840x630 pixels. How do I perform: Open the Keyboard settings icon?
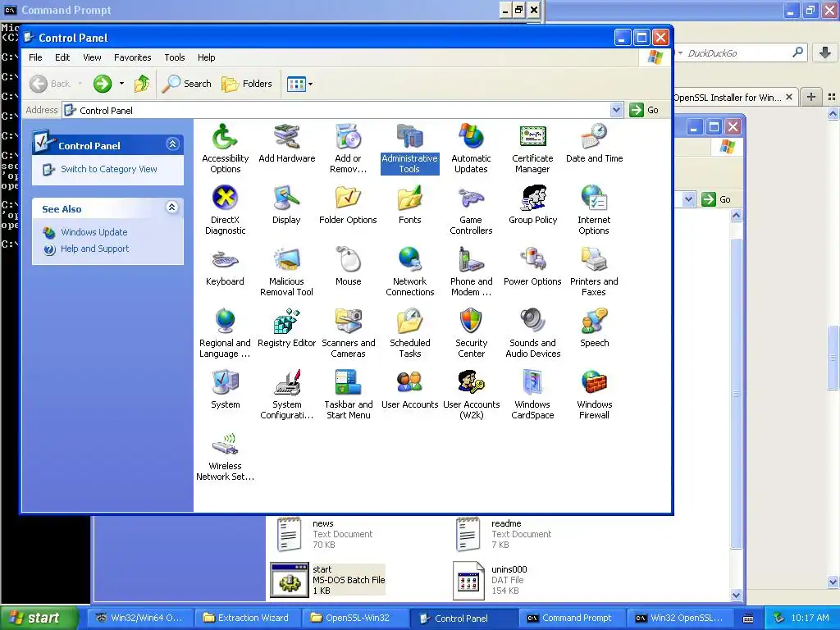[x=225, y=267]
